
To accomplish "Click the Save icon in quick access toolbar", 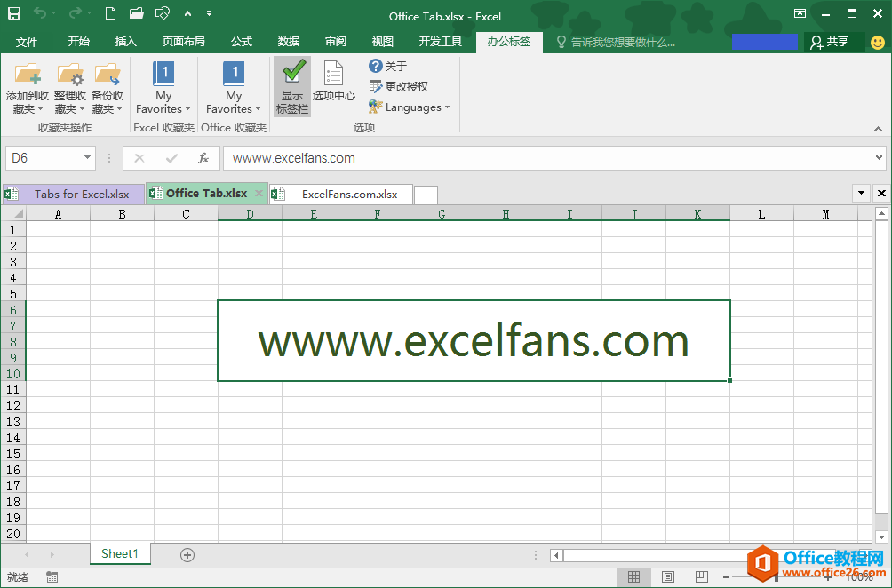I will click(13, 13).
